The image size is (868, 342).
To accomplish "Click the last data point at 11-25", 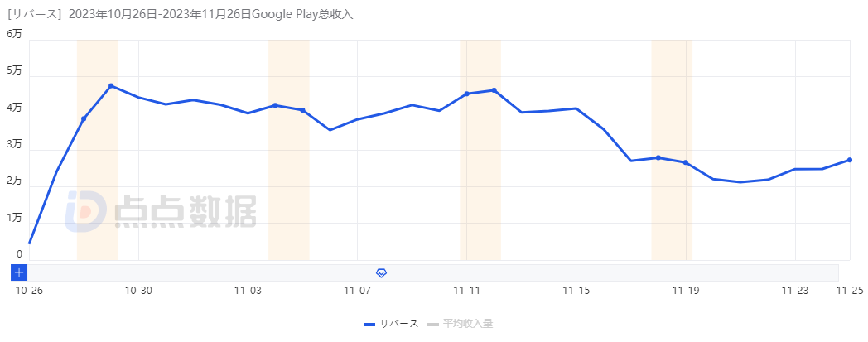I will click(x=850, y=160).
